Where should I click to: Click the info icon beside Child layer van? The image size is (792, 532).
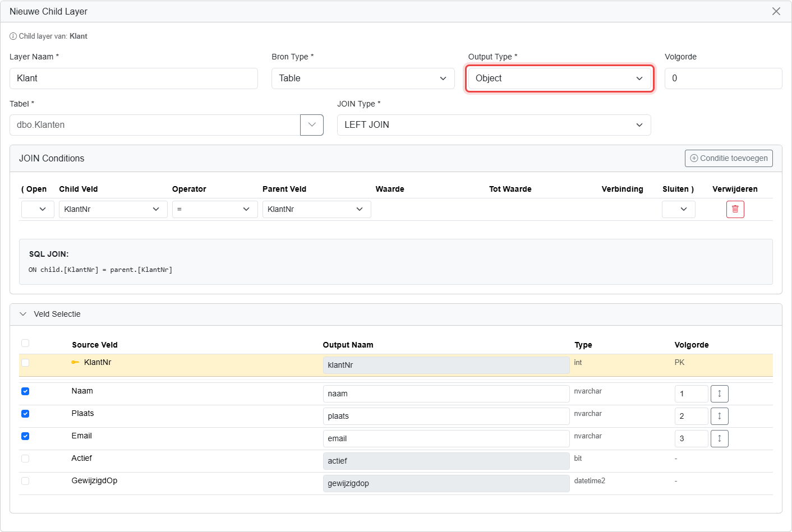point(13,36)
